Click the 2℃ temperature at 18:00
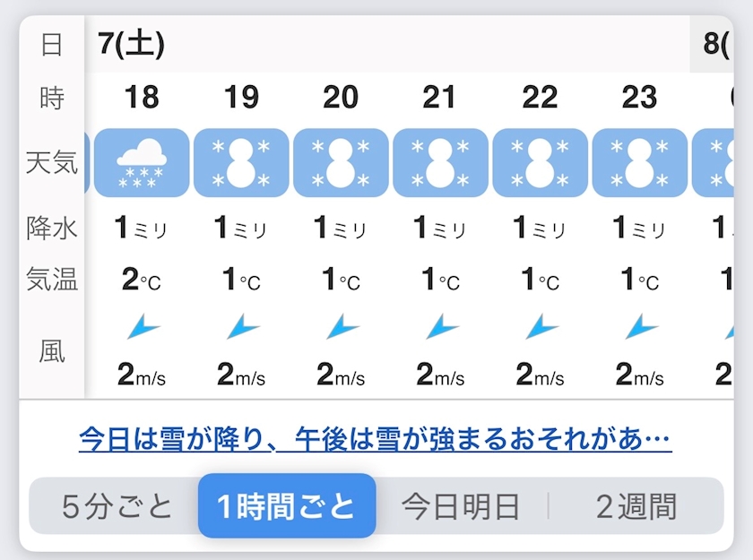Viewport: 753px width, 560px height. [x=142, y=280]
